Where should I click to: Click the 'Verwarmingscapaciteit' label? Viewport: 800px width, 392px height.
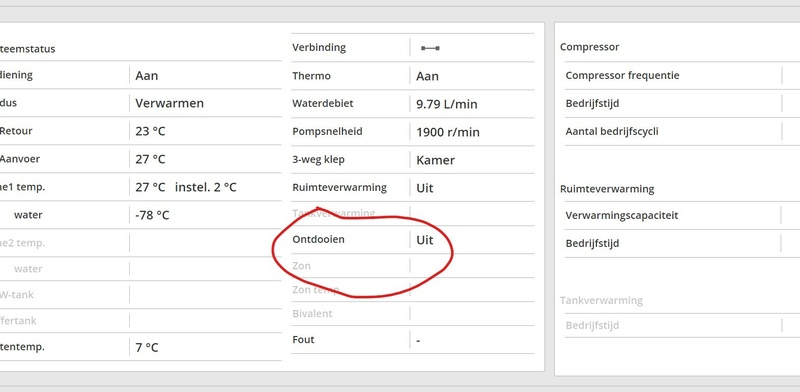[621, 215]
